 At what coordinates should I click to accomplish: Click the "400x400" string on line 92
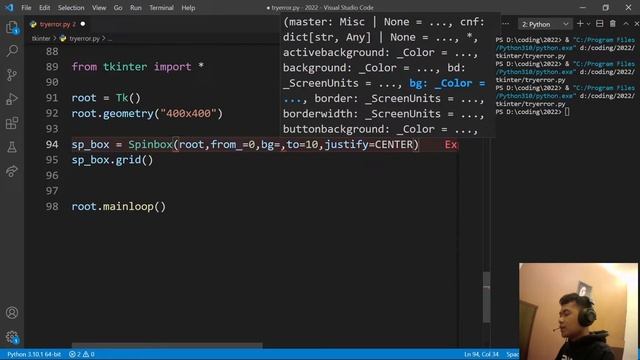click(188, 113)
